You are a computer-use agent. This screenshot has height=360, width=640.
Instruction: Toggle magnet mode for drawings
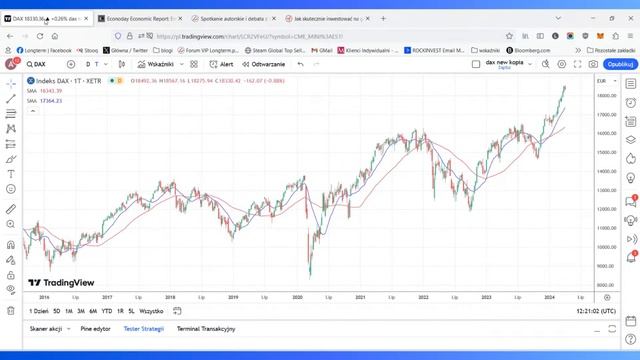[11, 244]
